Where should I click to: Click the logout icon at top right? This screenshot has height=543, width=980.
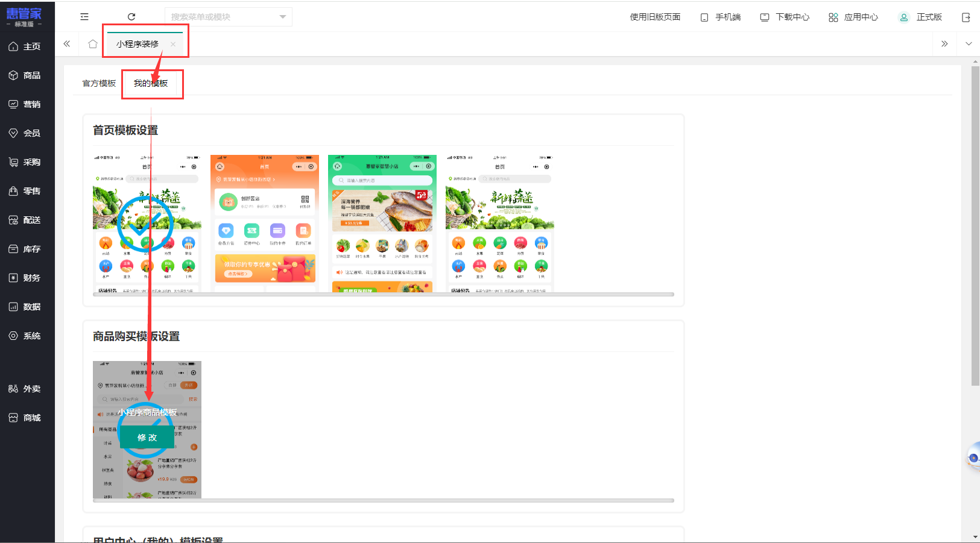coord(966,17)
